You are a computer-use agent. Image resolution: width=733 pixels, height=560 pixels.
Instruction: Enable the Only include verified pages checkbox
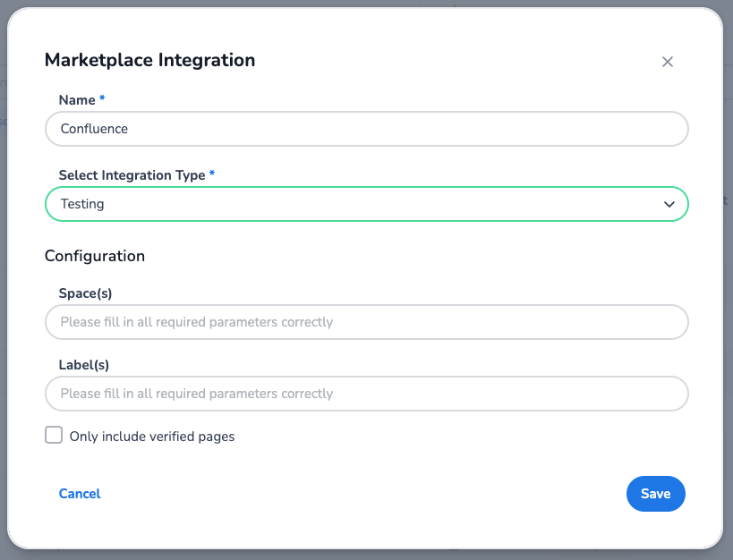coord(54,436)
